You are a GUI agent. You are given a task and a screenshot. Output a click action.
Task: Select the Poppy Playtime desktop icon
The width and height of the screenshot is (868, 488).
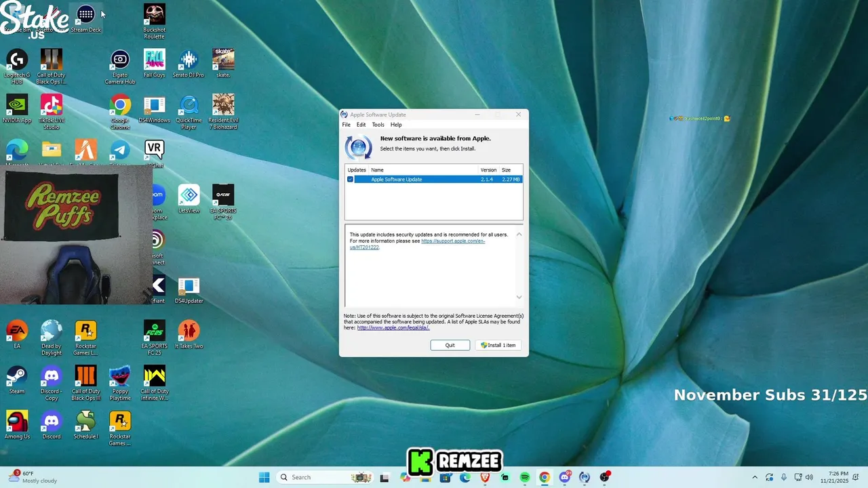pyautogui.click(x=120, y=383)
